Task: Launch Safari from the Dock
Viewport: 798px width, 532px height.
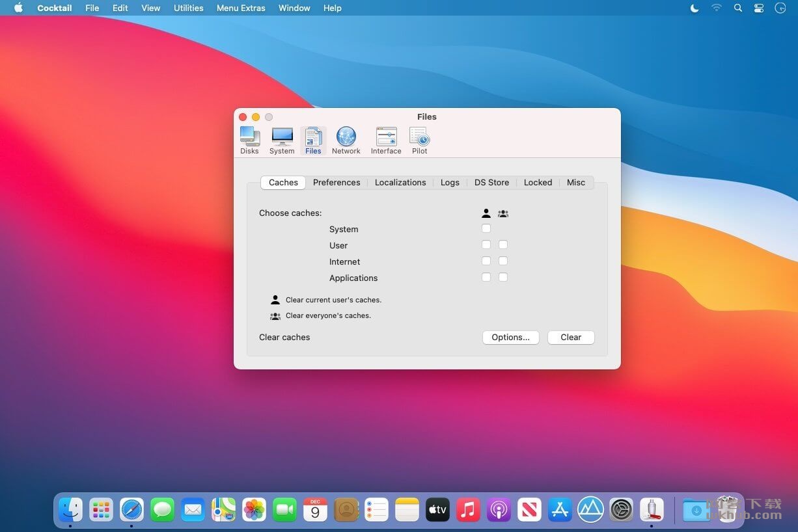Action: (131, 510)
